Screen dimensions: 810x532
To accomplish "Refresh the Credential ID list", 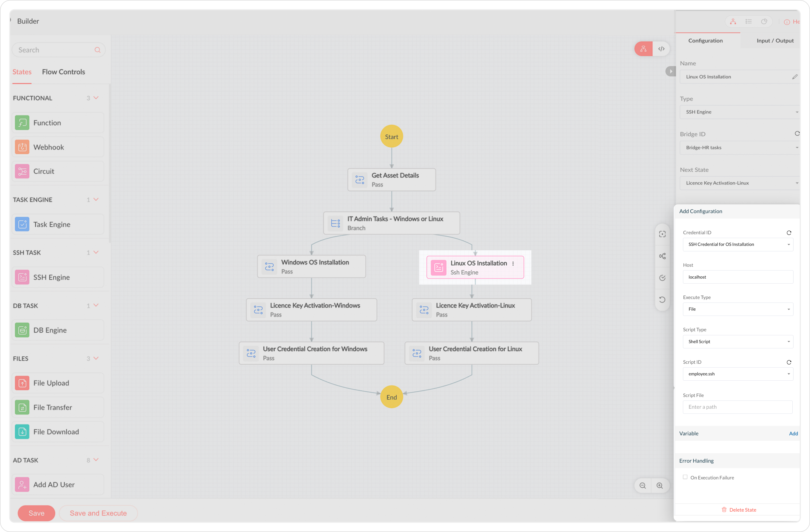I will click(x=789, y=233).
